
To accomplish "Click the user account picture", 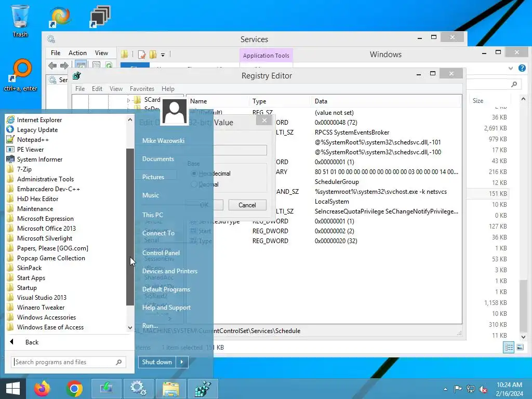I will coord(175,112).
